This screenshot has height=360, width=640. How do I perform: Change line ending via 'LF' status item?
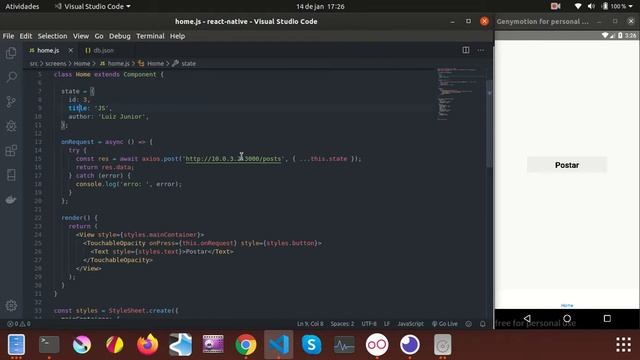[x=387, y=324]
